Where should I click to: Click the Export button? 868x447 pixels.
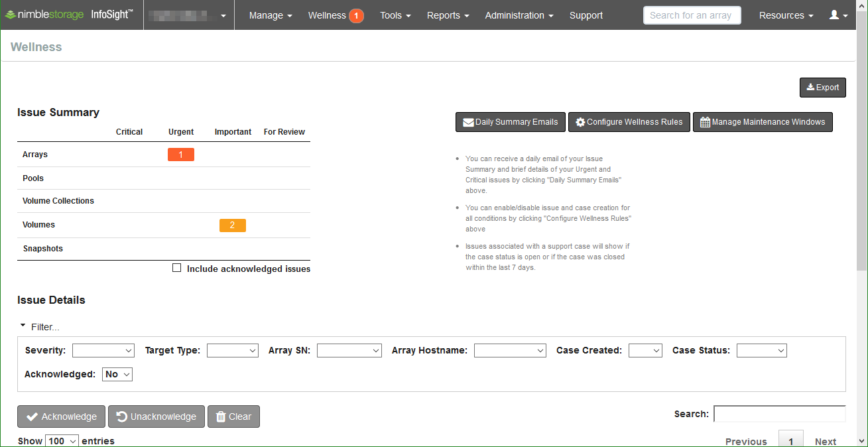[823, 88]
